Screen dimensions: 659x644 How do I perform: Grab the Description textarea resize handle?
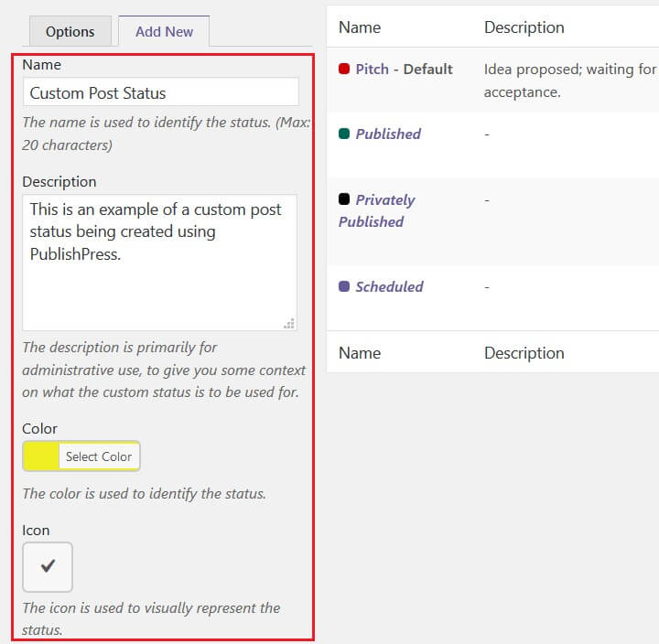(289, 324)
